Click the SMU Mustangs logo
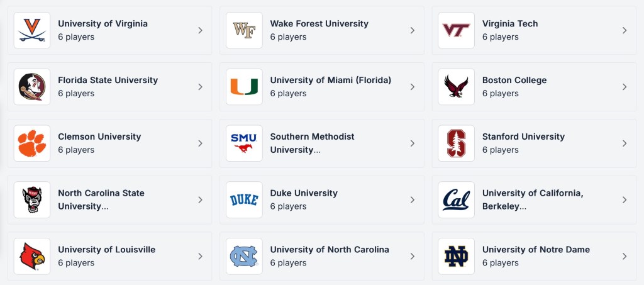 244,143
